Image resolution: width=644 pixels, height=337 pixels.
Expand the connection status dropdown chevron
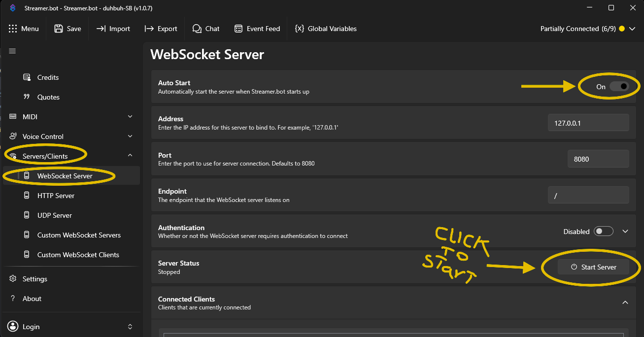click(632, 29)
